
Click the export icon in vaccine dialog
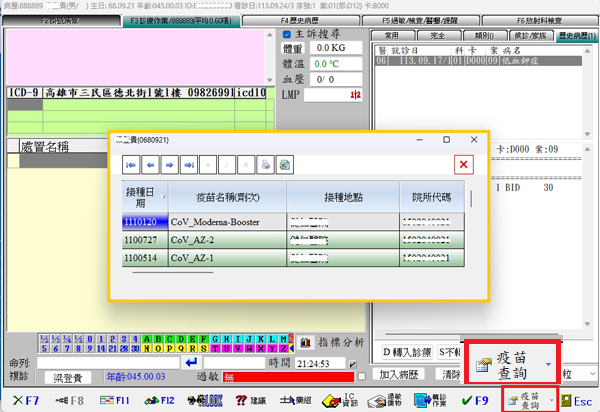(285, 164)
